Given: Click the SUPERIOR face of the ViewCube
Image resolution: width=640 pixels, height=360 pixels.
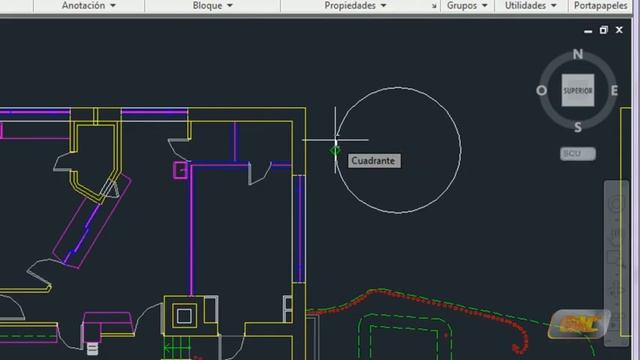Looking at the screenshot, I should pyautogui.click(x=578, y=90).
